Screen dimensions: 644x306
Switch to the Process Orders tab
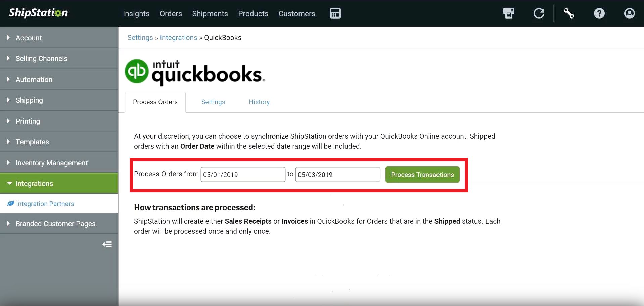(155, 102)
